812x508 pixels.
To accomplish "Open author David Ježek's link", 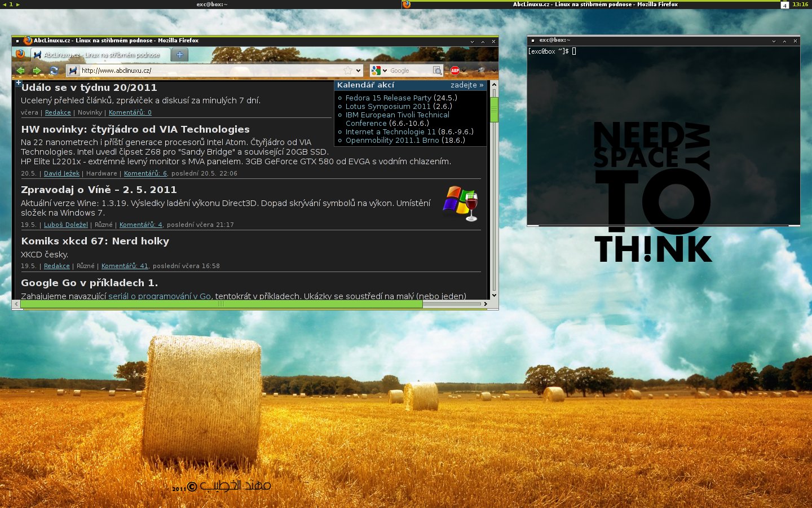I will pyautogui.click(x=61, y=173).
